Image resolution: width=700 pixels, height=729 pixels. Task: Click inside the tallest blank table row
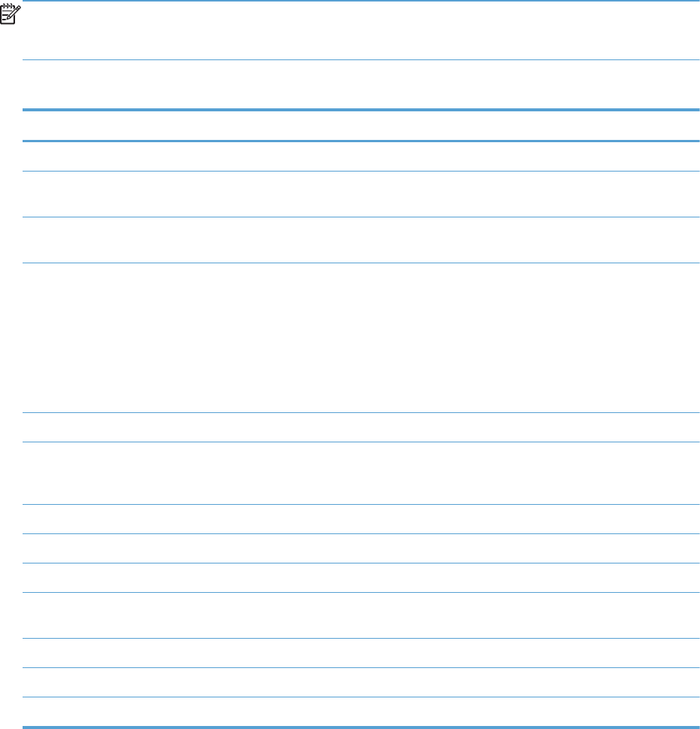pos(361,338)
